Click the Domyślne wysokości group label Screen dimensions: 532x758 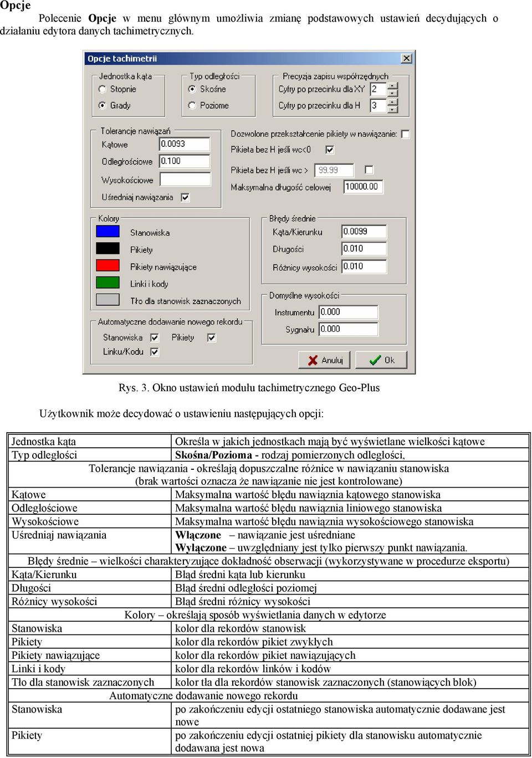click(x=304, y=296)
